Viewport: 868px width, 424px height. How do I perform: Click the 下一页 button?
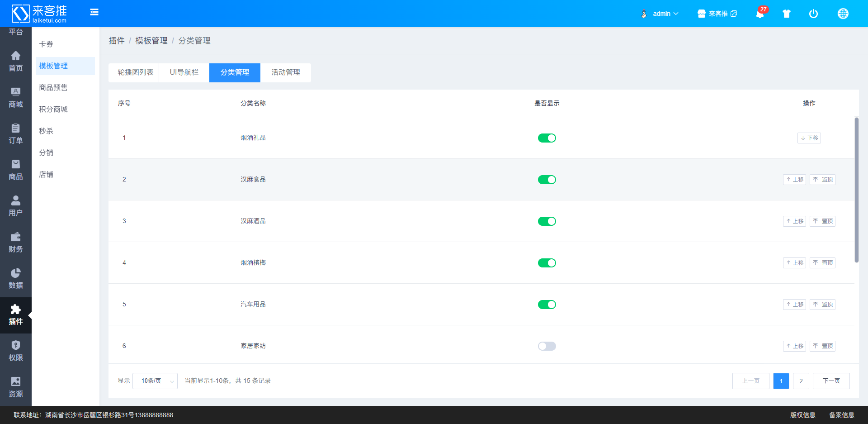831,381
